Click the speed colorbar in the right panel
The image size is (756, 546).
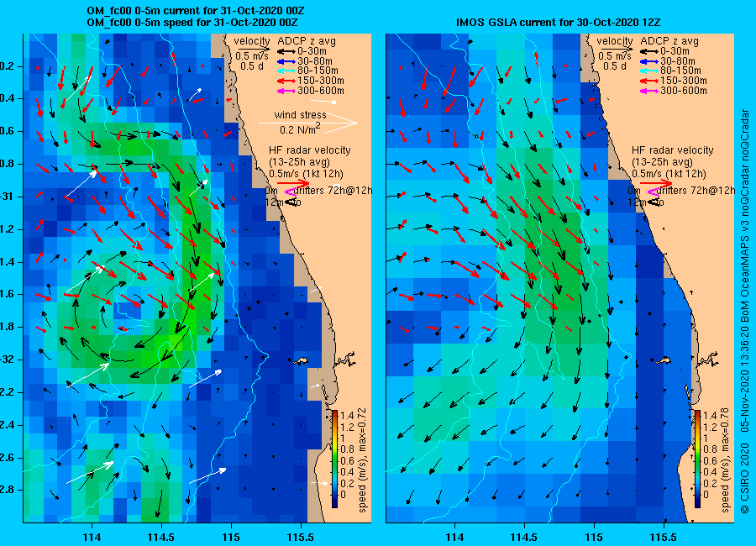pos(697,459)
